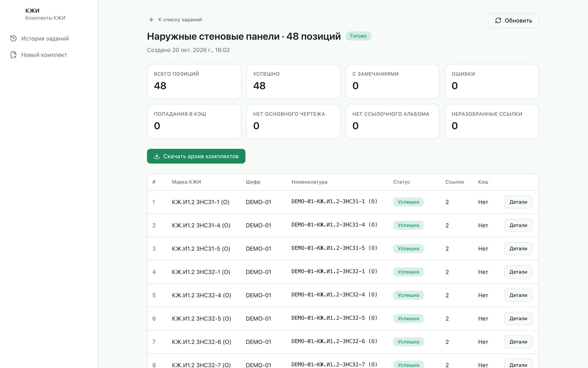Click the Готово status badge
Screen dimensions: 588x368
coord(358,36)
